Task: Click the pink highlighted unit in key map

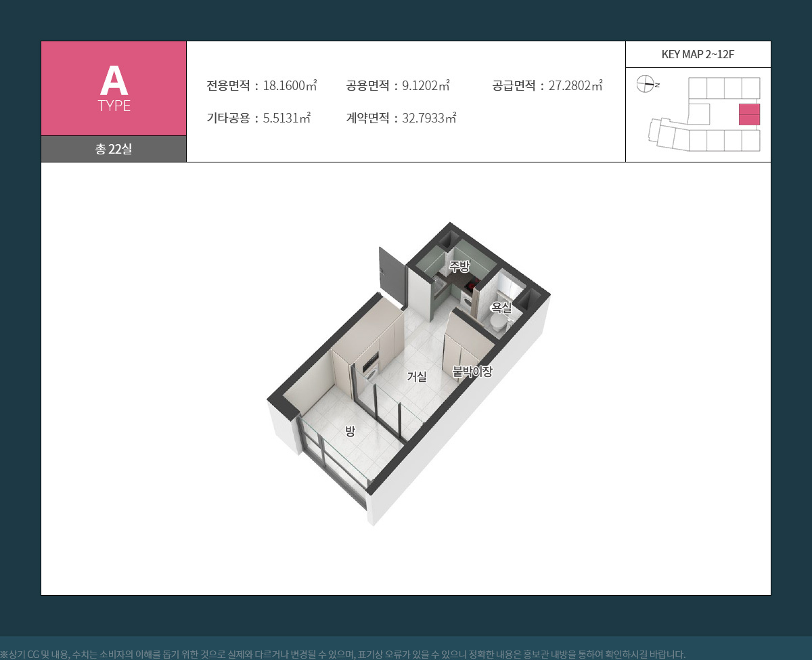Action: click(749, 114)
